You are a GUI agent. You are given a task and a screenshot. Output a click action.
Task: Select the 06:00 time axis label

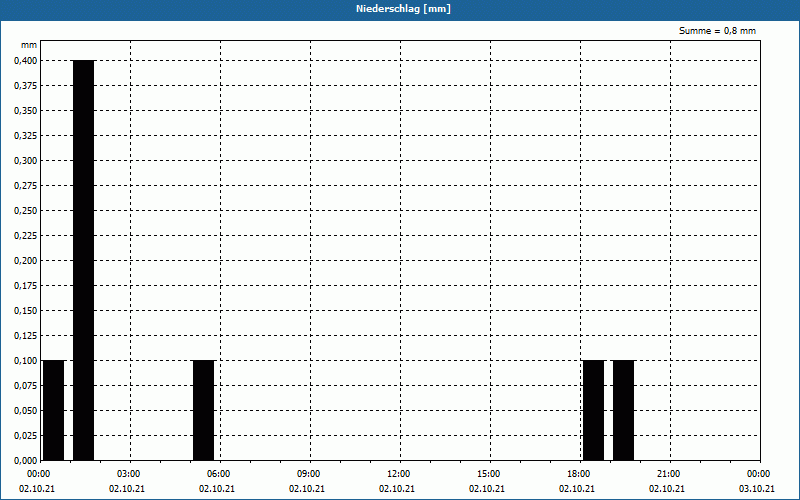[x=218, y=474]
